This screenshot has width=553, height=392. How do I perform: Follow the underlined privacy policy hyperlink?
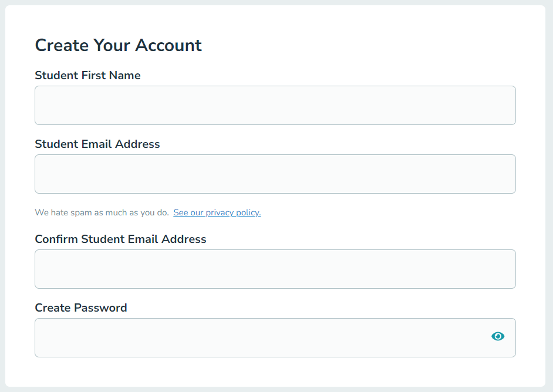217,212
